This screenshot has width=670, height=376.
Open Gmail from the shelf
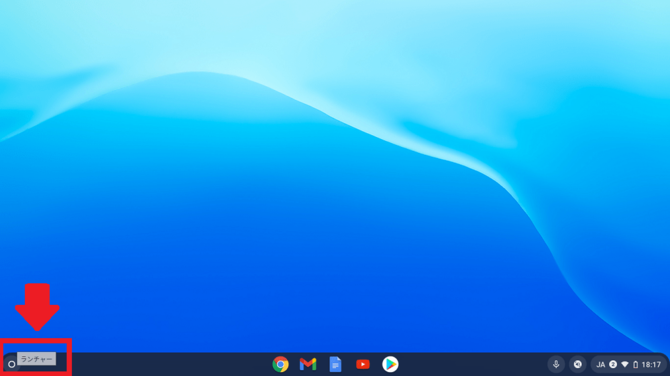tap(308, 364)
